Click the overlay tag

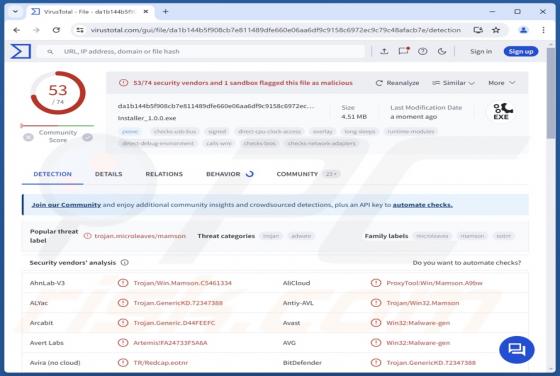[322, 132]
